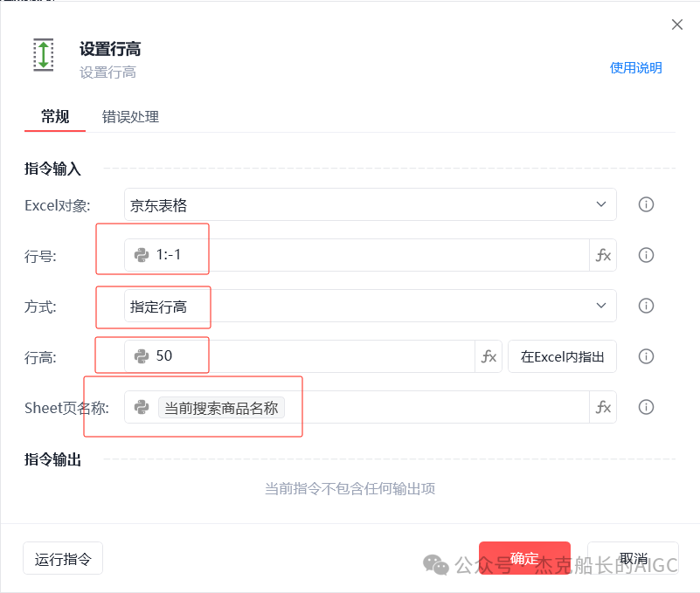Switch to the 错误处理 tab
Image resolution: width=700 pixels, height=593 pixels.
(130, 117)
